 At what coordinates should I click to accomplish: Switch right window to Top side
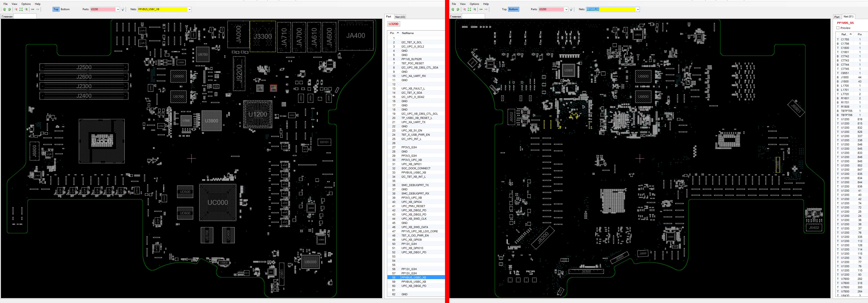[504, 10]
